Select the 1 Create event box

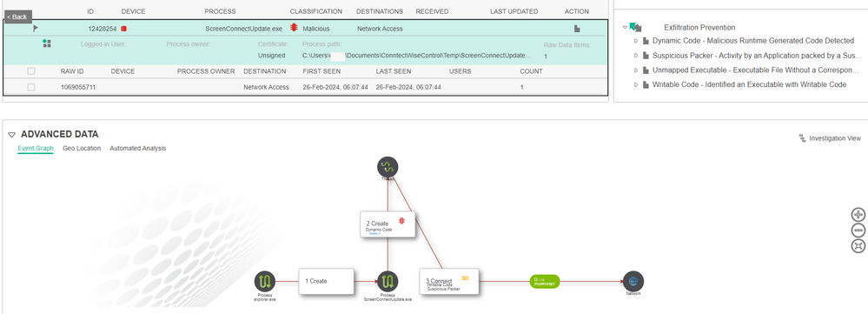coord(326,281)
